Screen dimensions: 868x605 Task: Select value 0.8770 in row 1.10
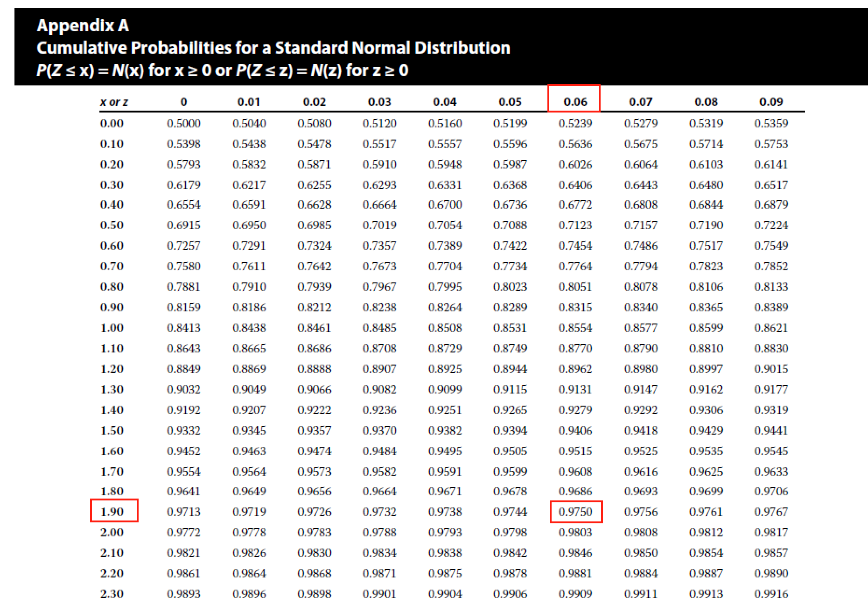pos(575,348)
